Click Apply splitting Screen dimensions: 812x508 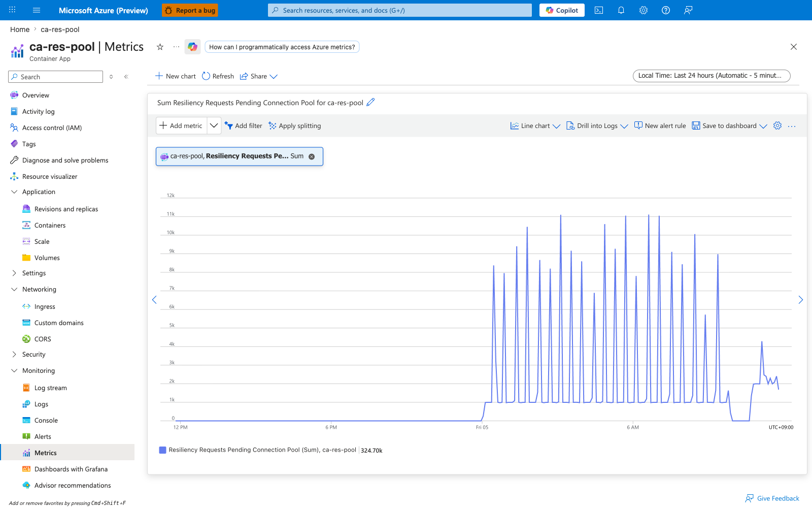(x=295, y=126)
